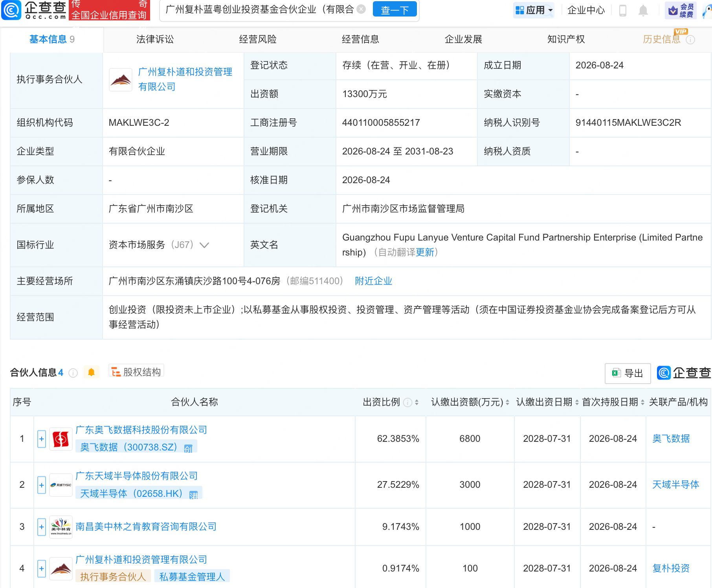
Task: Click the orange alert bell beside 合伙人信息
Action: point(91,372)
